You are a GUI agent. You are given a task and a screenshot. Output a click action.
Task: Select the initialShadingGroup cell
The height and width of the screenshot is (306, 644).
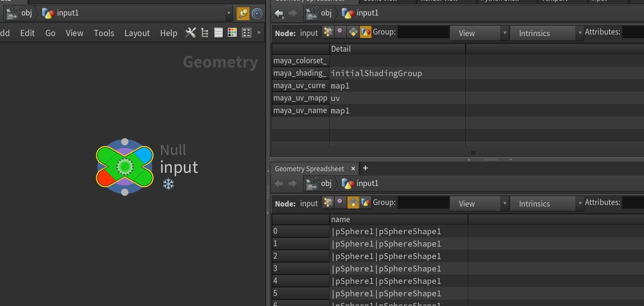[x=397, y=73]
